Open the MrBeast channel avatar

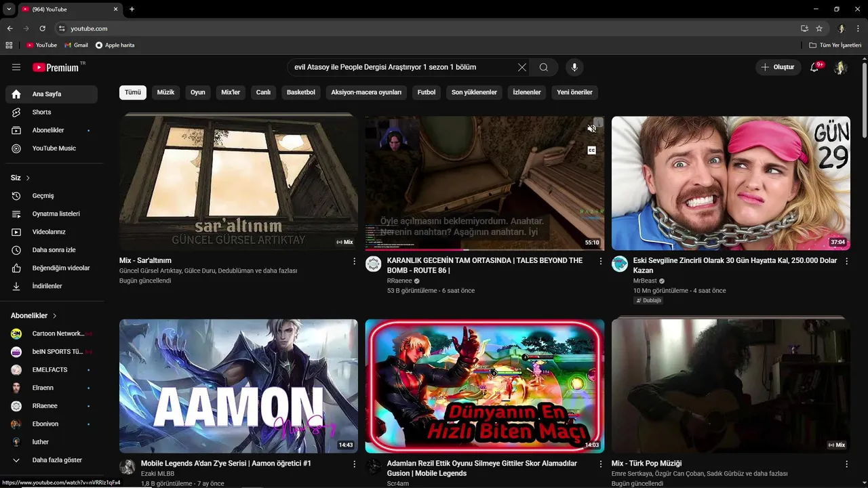pos(620,264)
